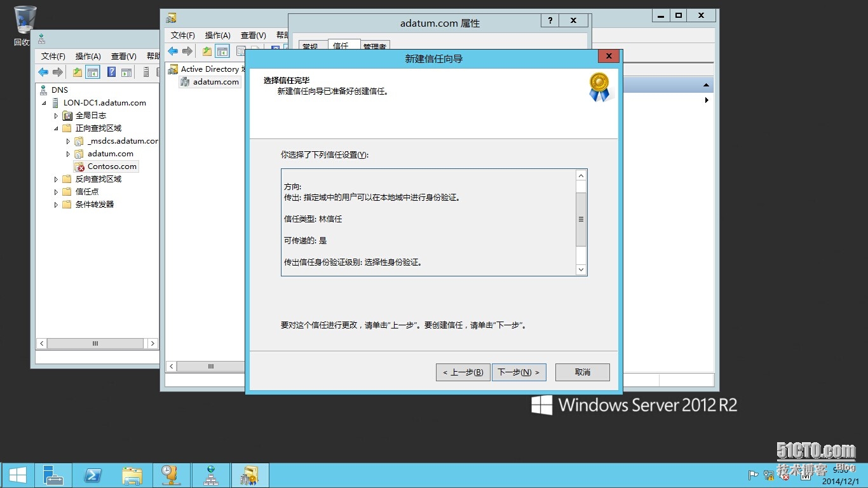Click the 信任类型: 林信任 line
This screenshot has height=488, width=868.
pos(313,219)
